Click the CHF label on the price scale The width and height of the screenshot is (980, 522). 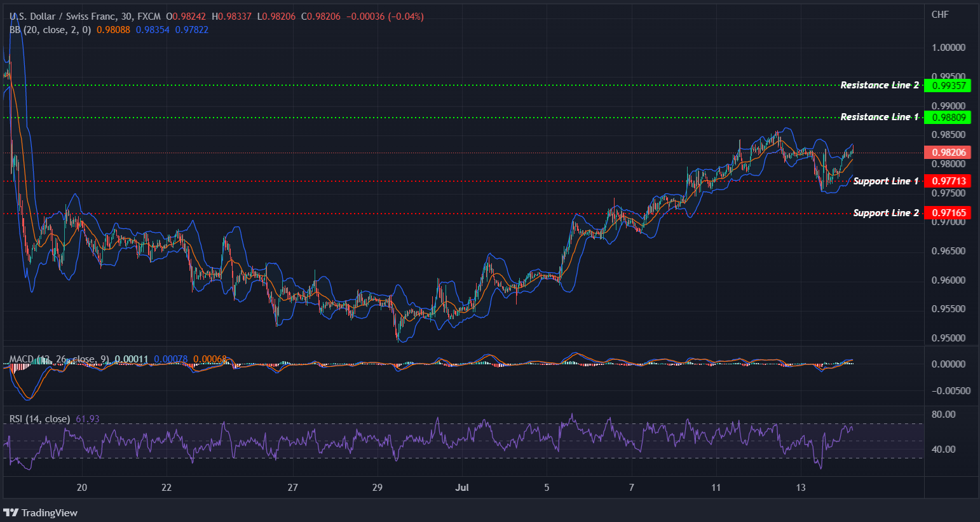[941, 13]
